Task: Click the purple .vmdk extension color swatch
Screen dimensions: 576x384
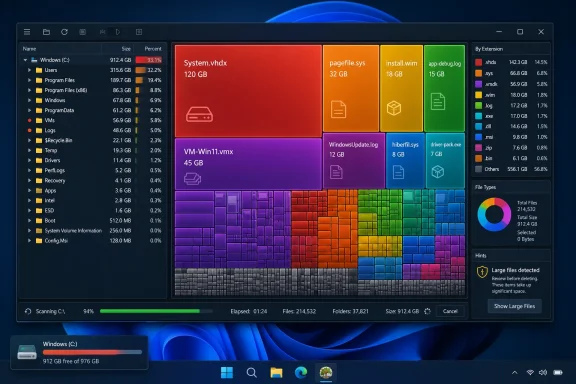Action: [x=478, y=84]
